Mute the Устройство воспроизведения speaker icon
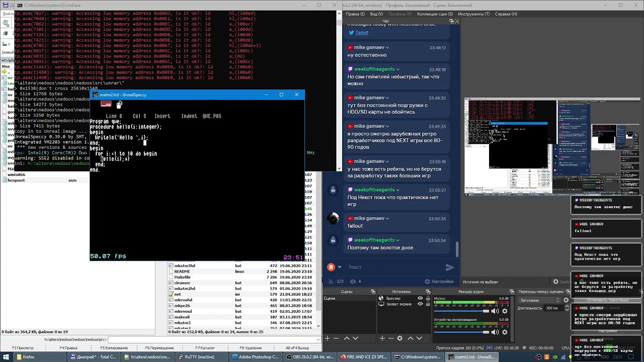The image size is (644, 362). pos(496,332)
